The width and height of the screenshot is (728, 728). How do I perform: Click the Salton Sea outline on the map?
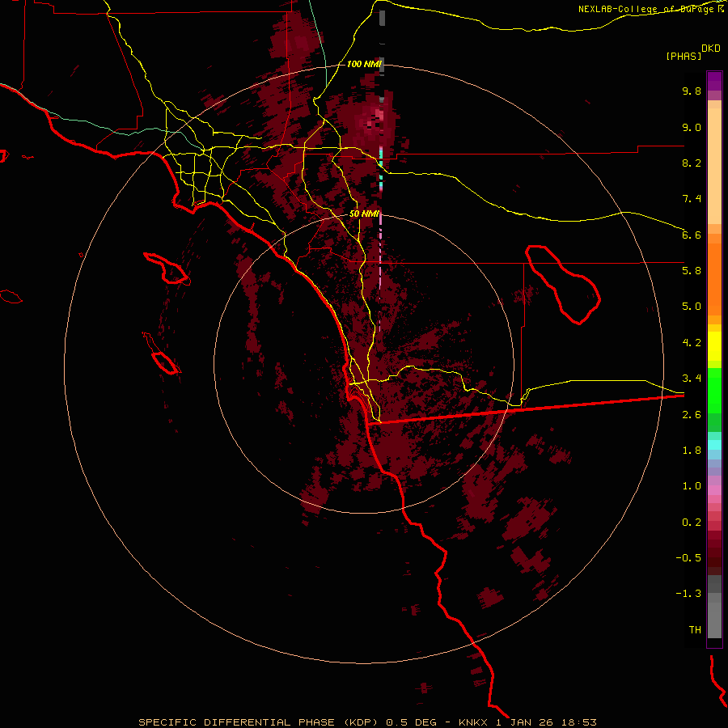[563, 284]
